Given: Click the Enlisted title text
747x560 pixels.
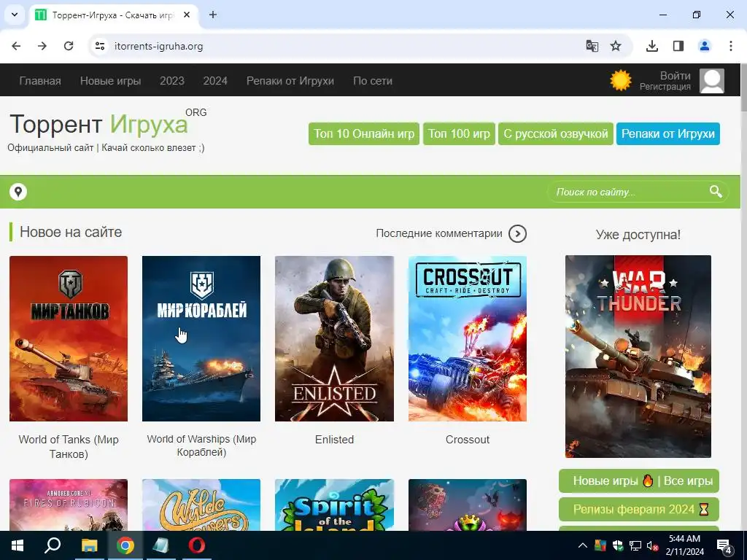Looking at the screenshot, I should 334,440.
